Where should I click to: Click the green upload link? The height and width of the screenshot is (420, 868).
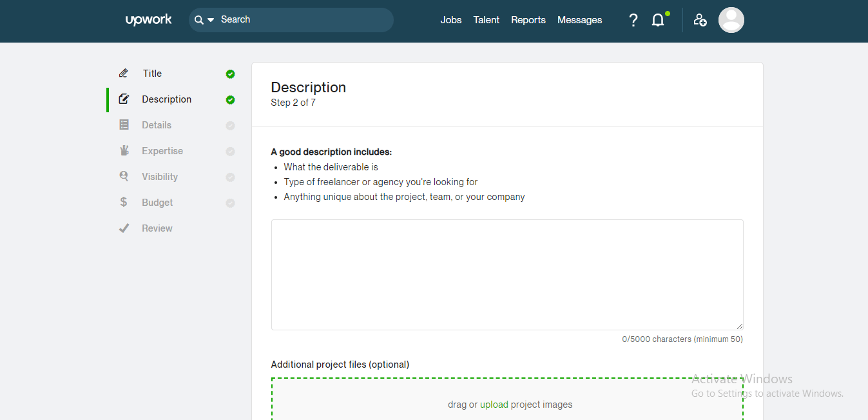pyautogui.click(x=494, y=405)
